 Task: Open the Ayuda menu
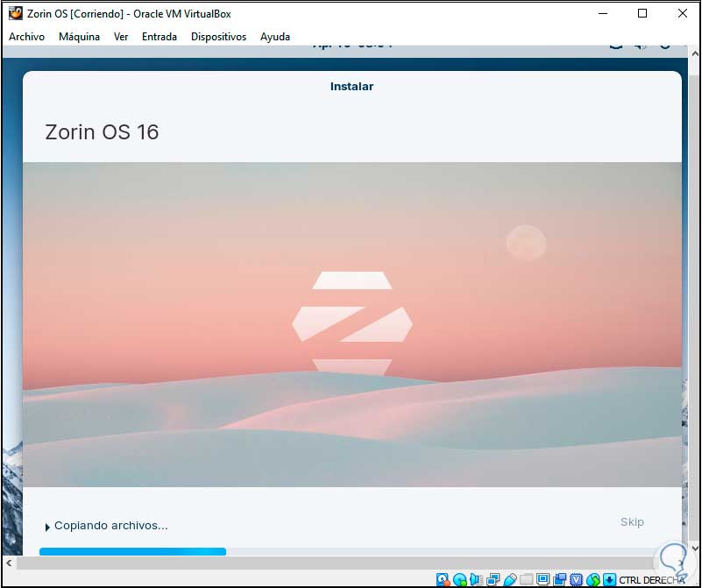click(x=275, y=37)
